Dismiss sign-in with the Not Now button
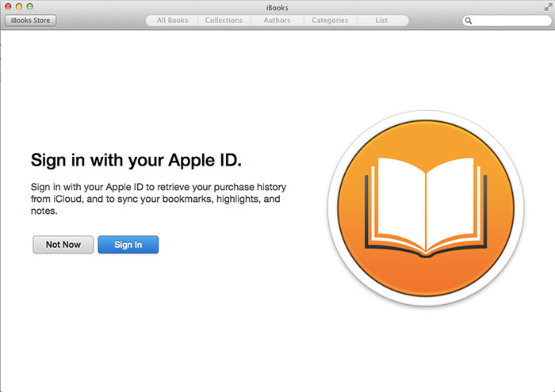The width and height of the screenshot is (555, 392). (63, 245)
